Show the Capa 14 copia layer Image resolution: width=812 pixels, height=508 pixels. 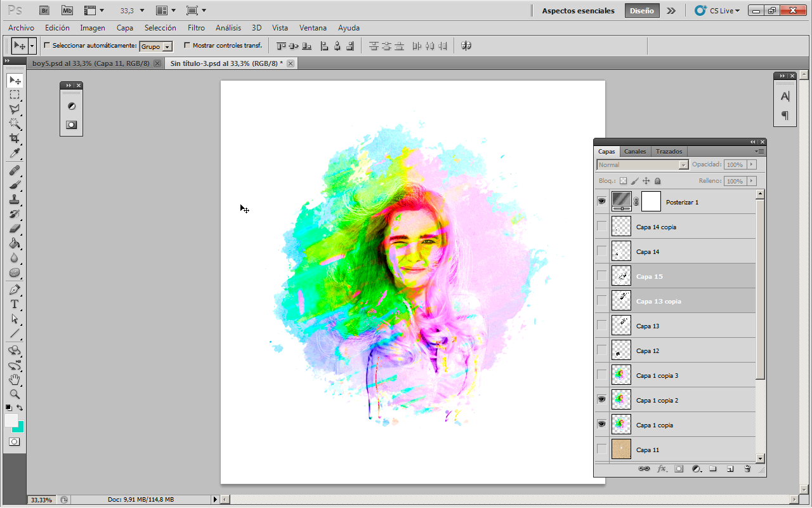pyautogui.click(x=601, y=226)
